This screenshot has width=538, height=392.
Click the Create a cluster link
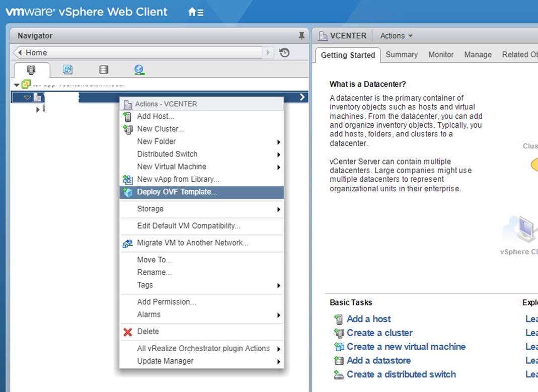(380, 333)
